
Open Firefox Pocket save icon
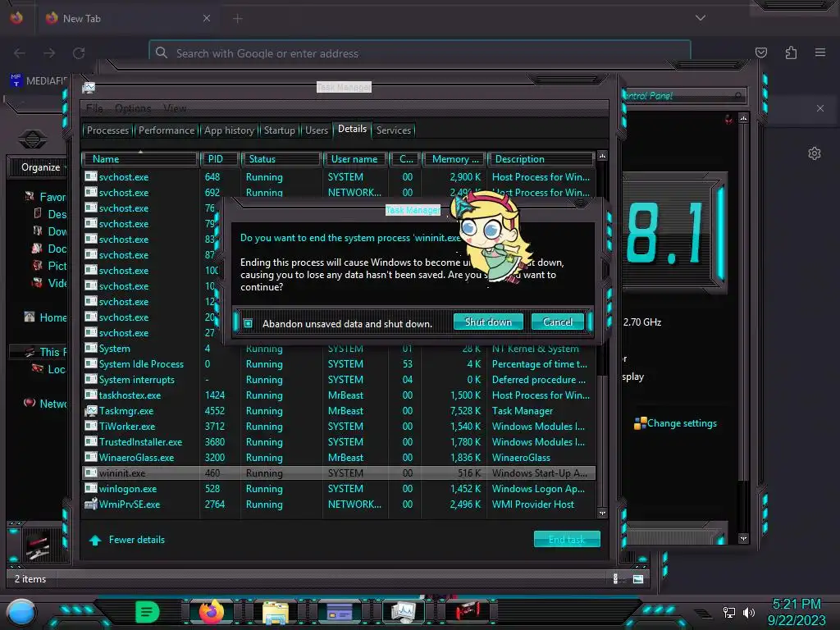point(761,52)
